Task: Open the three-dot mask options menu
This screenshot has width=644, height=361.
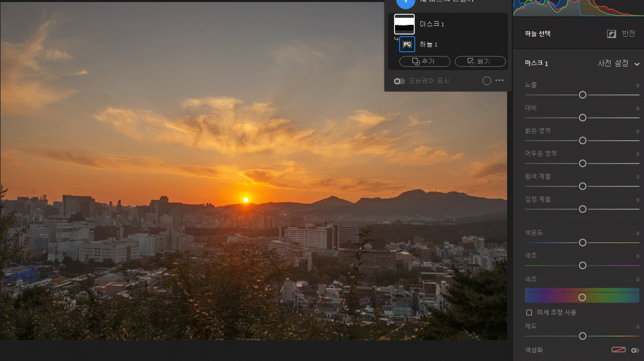Action: tap(499, 81)
